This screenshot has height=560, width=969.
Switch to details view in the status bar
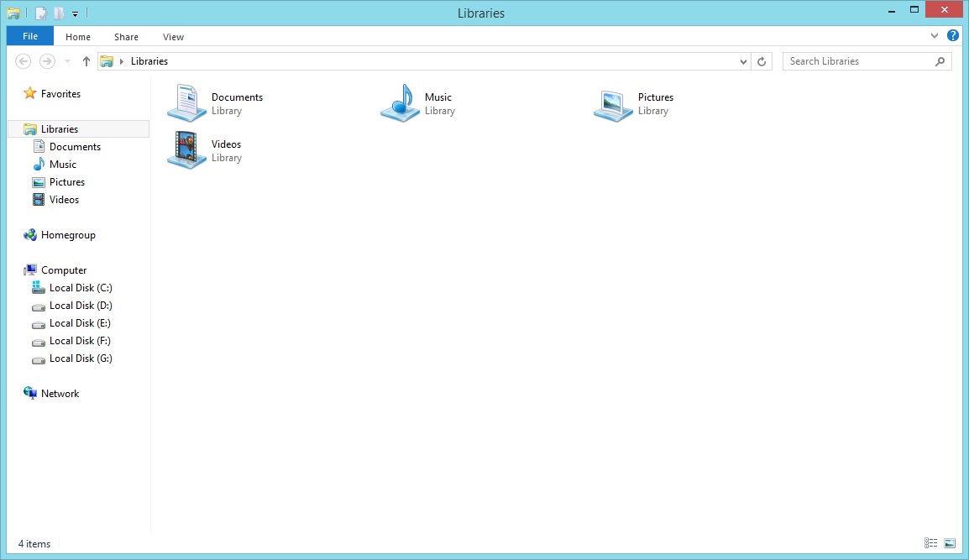pos(930,543)
